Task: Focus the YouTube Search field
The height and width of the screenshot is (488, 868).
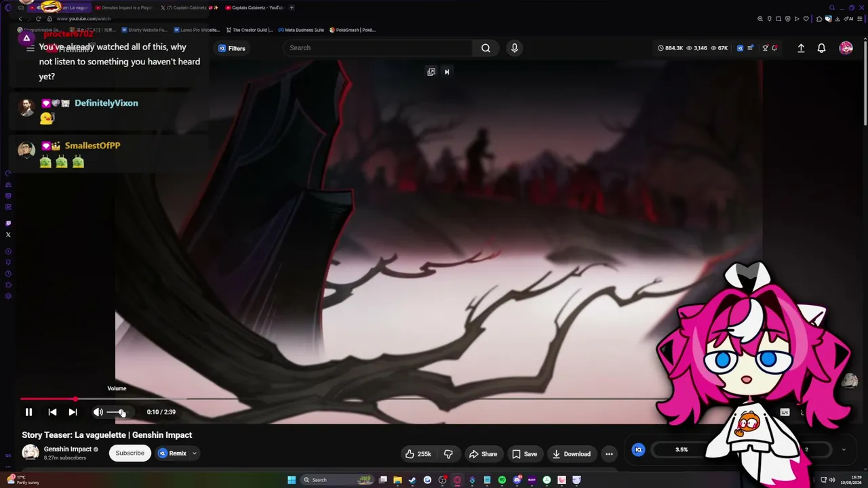Action: pyautogui.click(x=378, y=48)
